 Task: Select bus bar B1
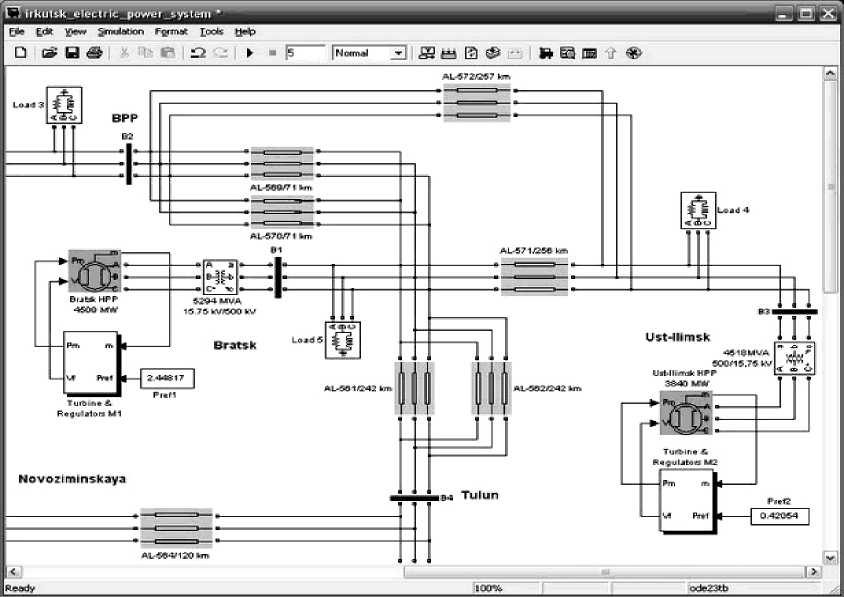(x=278, y=277)
